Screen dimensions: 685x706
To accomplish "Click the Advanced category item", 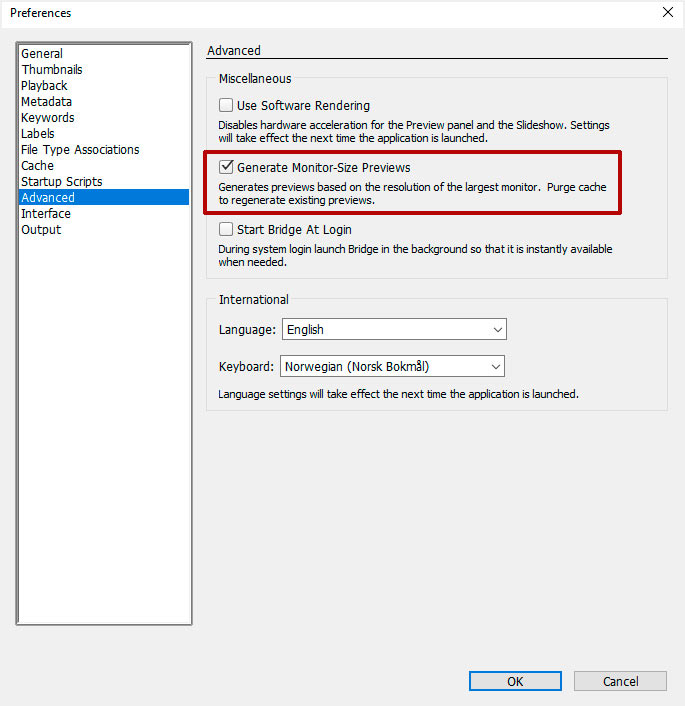I will [48, 198].
